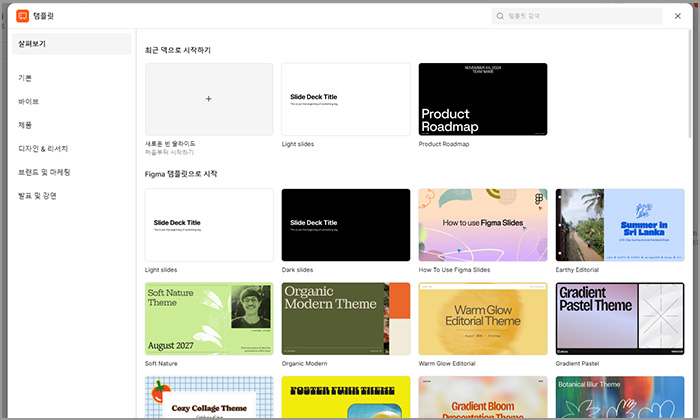Image resolution: width=700 pixels, height=420 pixels.
Task: Click the 최근 덱으로 시작하기 heading
Action: 178,50
